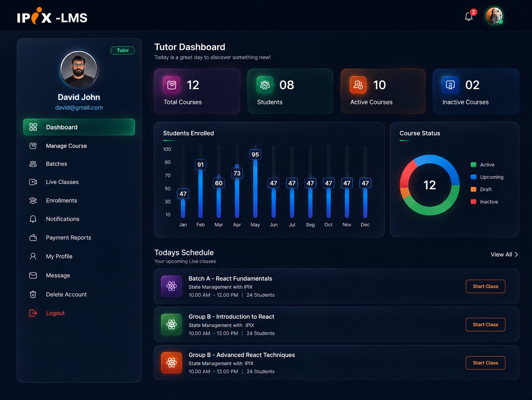Click the Delete Account trash icon
This screenshot has height=400, width=532.
tap(33, 294)
